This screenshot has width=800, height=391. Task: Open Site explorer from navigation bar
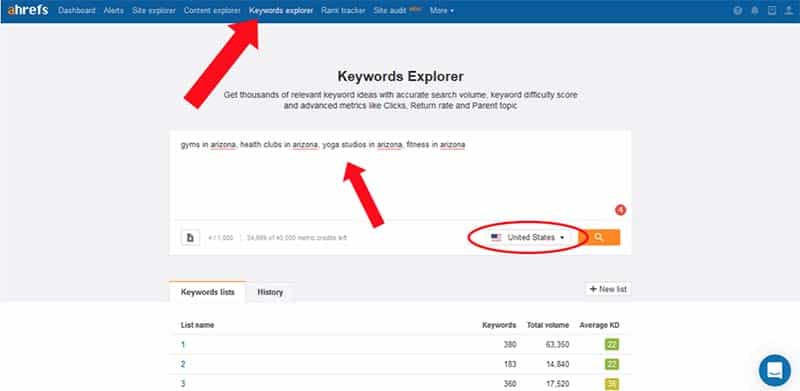154,10
